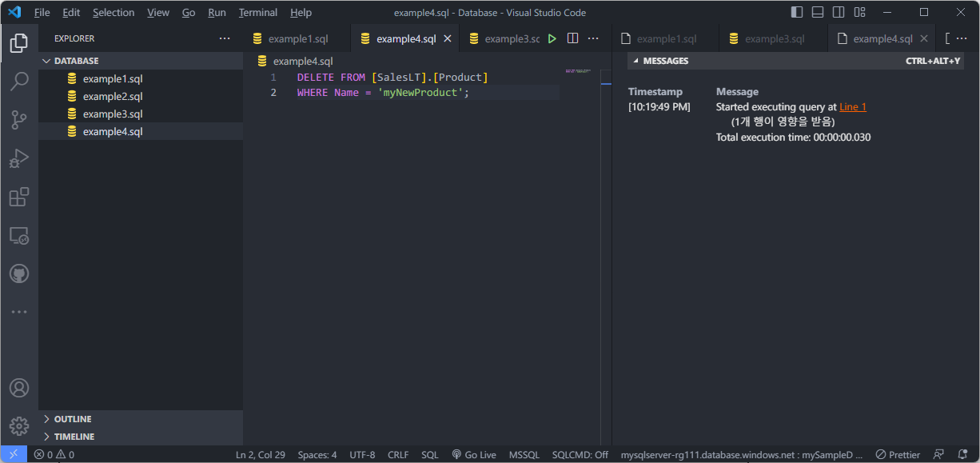Execute query with the green run icon

(552, 38)
